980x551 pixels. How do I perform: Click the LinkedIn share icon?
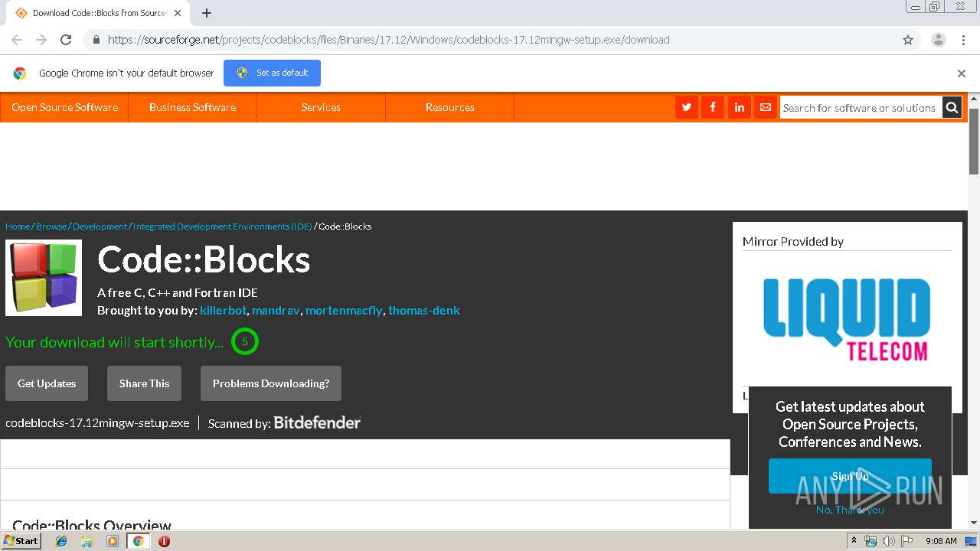click(x=739, y=107)
